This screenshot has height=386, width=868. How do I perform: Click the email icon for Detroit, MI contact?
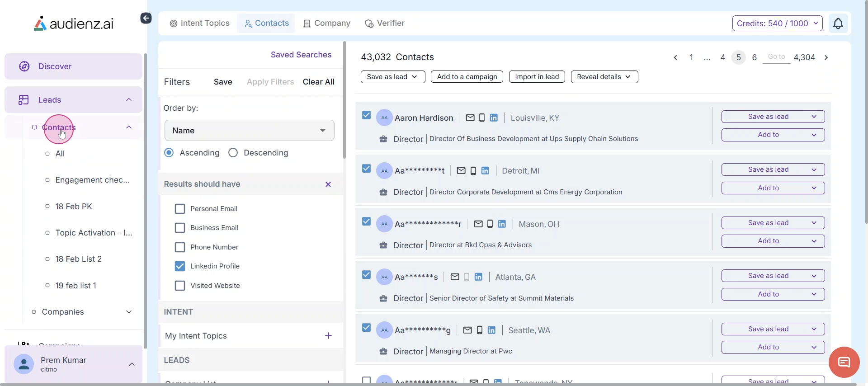tap(461, 171)
